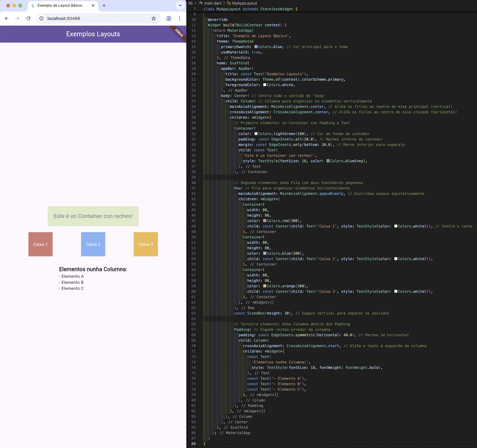Click lib folder in breadcrumb
This screenshot has width=477, height=448.
(x=190, y=3)
